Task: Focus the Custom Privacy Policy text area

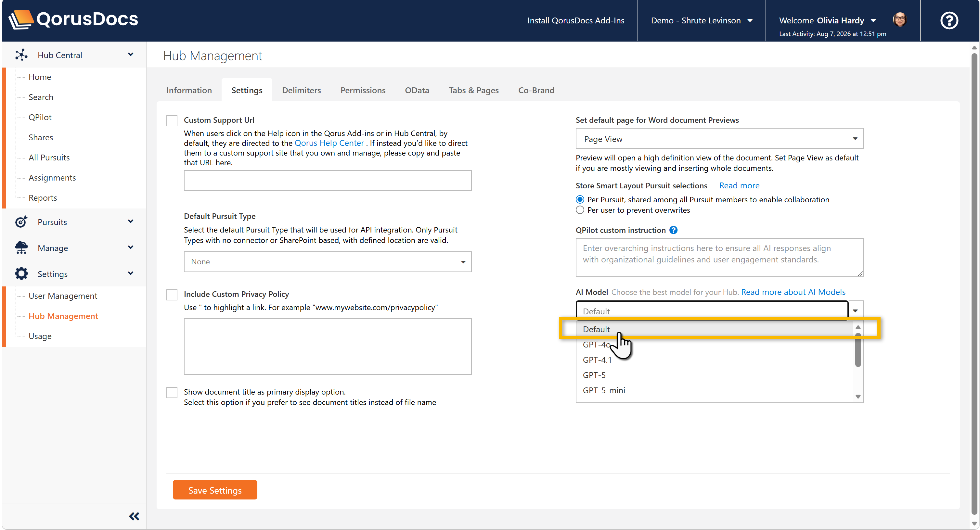Action: [x=328, y=347]
